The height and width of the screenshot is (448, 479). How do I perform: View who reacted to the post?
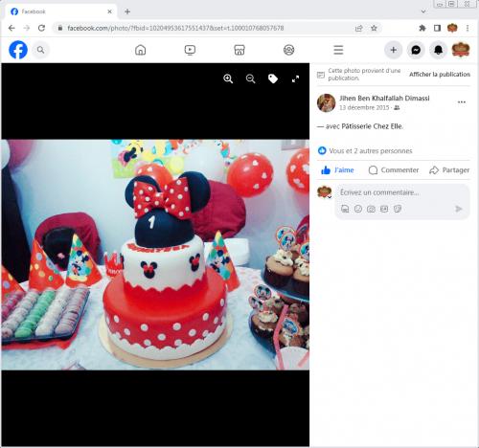(x=371, y=150)
